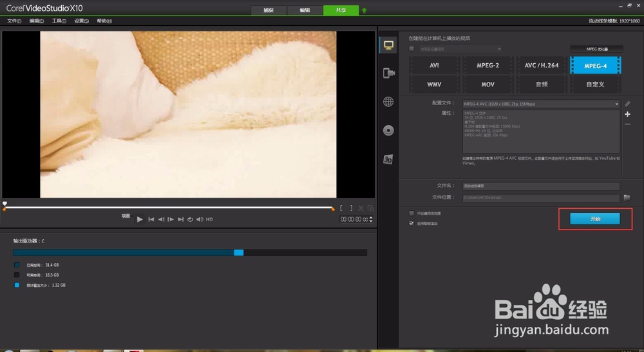Select the Device output category icon

point(388,73)
